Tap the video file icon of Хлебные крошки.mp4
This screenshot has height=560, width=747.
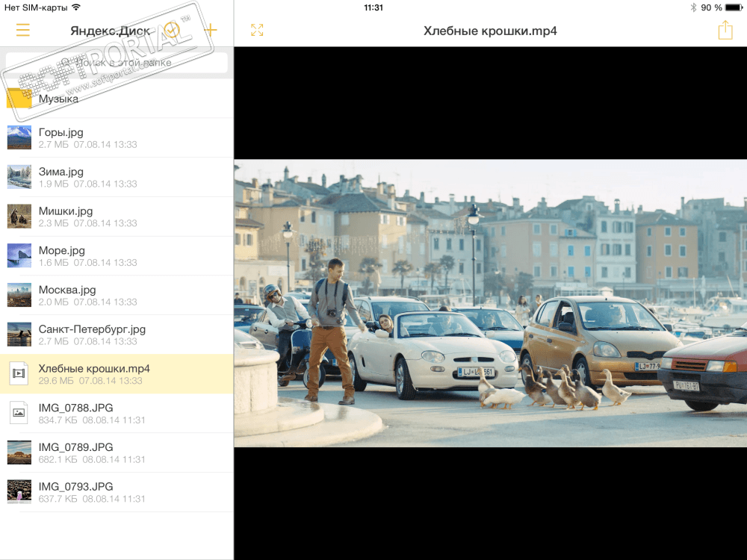[x=19, y=373]
